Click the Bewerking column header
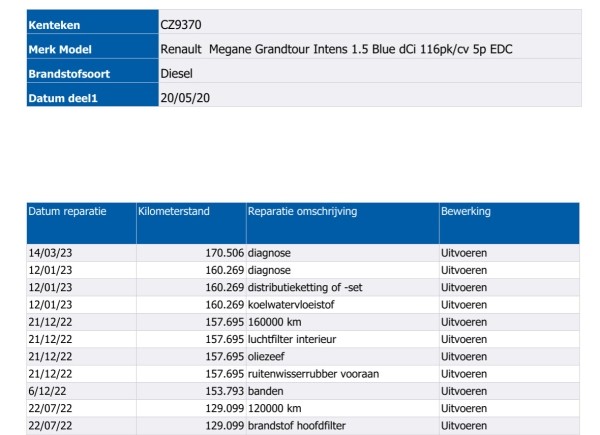The image size is (600, 435). pyautogui.click(x=465, y=211)
